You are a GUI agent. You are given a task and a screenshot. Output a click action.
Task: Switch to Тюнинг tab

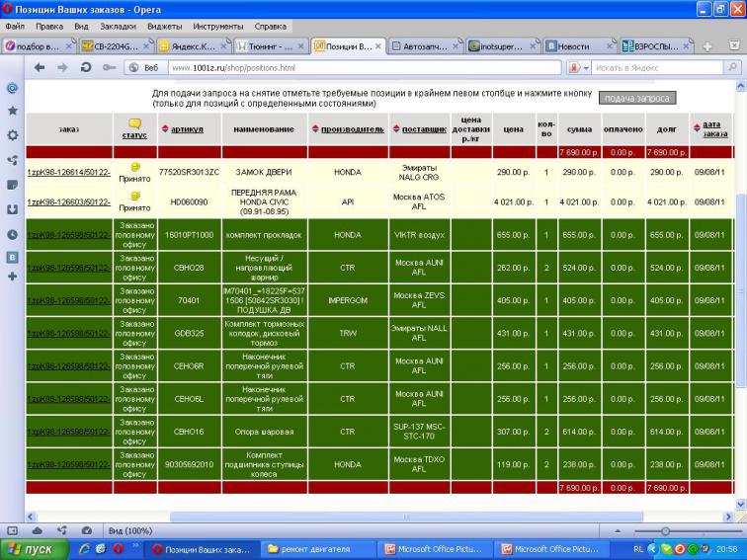[x=270, y=46]
